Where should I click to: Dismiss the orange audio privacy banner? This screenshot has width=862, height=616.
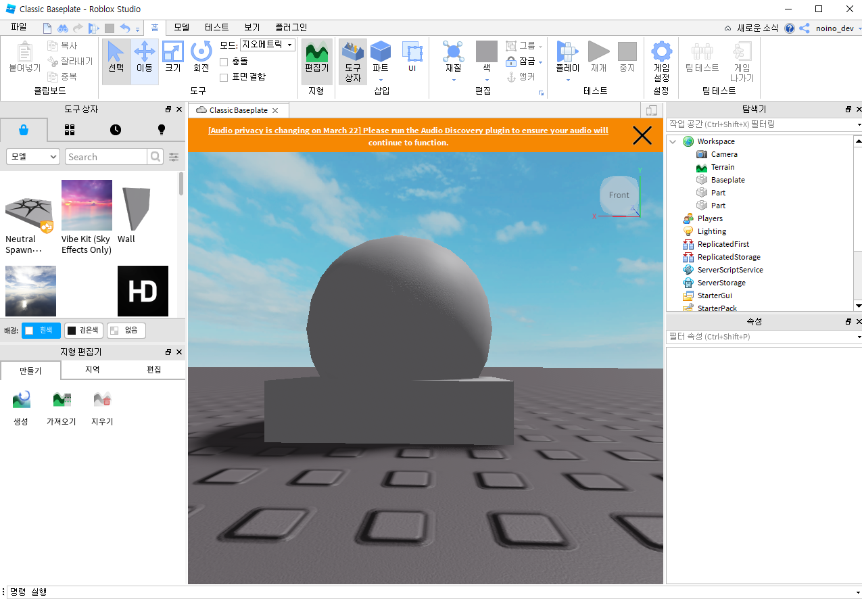click(x=642, y=135)
